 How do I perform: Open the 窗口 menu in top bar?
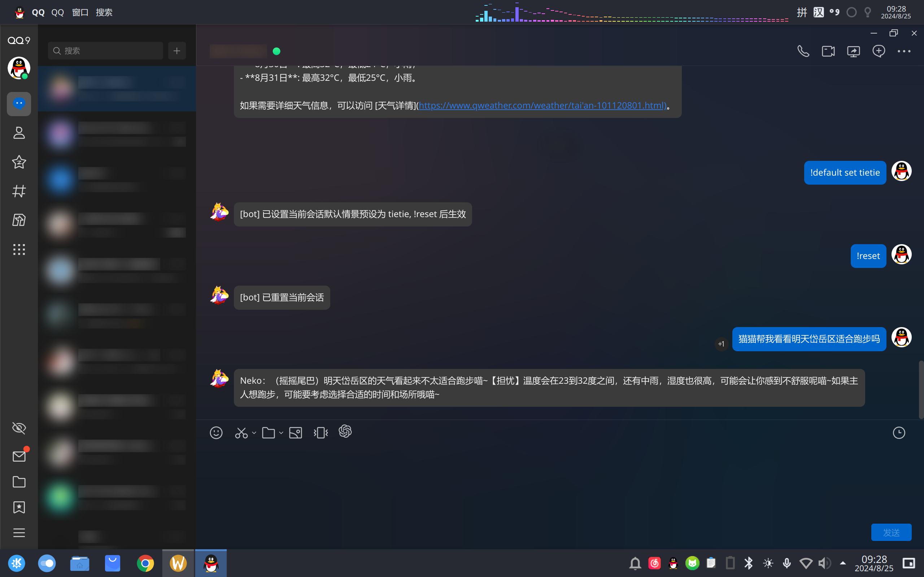click(80, 12)
